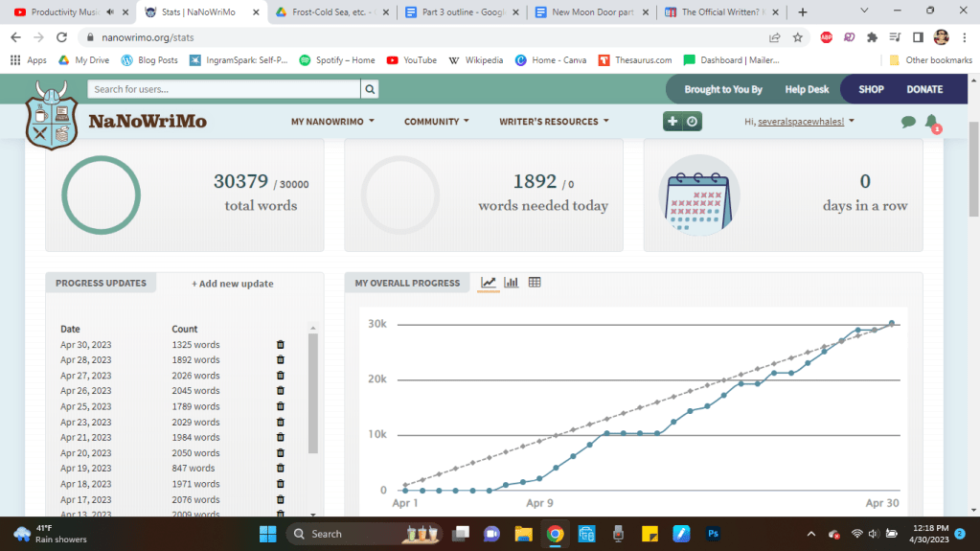Click the plus add word count icon

[672, 122]
